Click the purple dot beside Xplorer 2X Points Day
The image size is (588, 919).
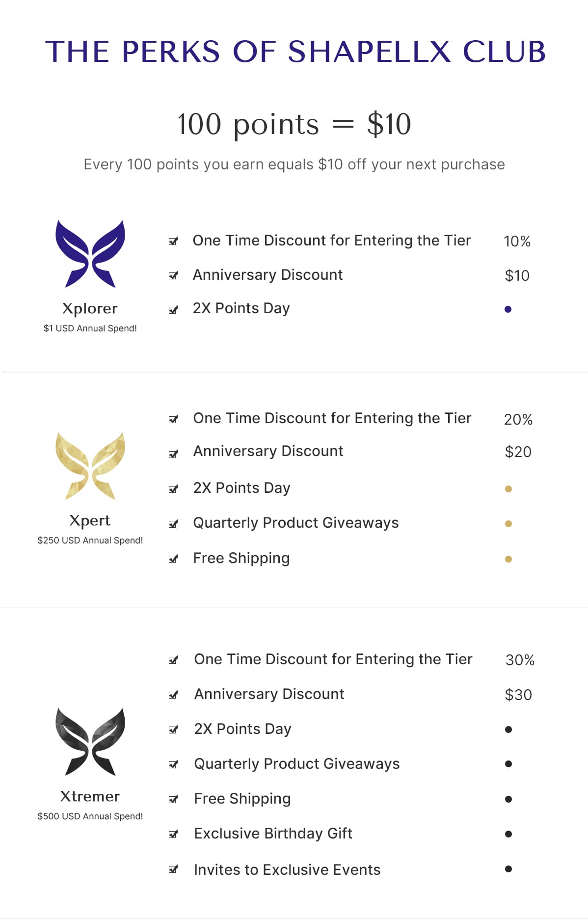pos(508,309)
